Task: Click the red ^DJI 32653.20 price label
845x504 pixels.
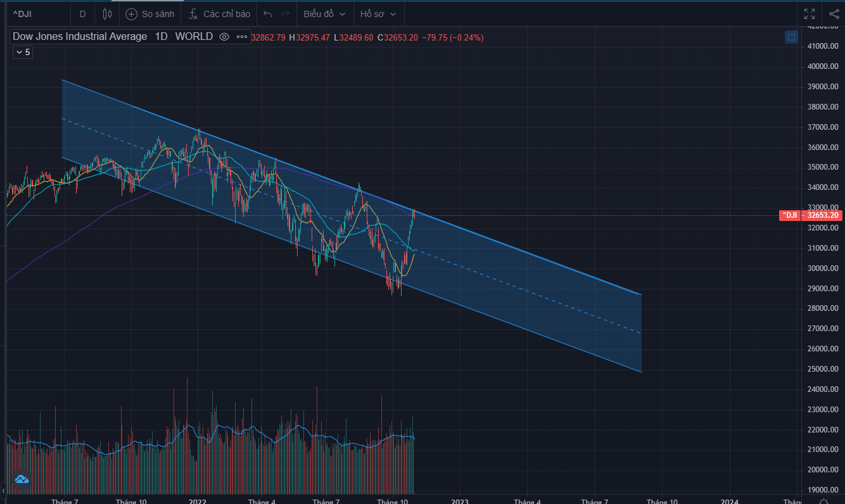Action: (810, 215)
